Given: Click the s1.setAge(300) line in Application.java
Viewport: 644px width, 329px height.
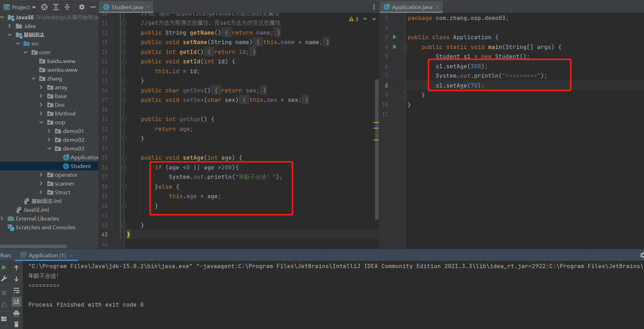Looking at the screenshot, I should [x=461, y=66].
